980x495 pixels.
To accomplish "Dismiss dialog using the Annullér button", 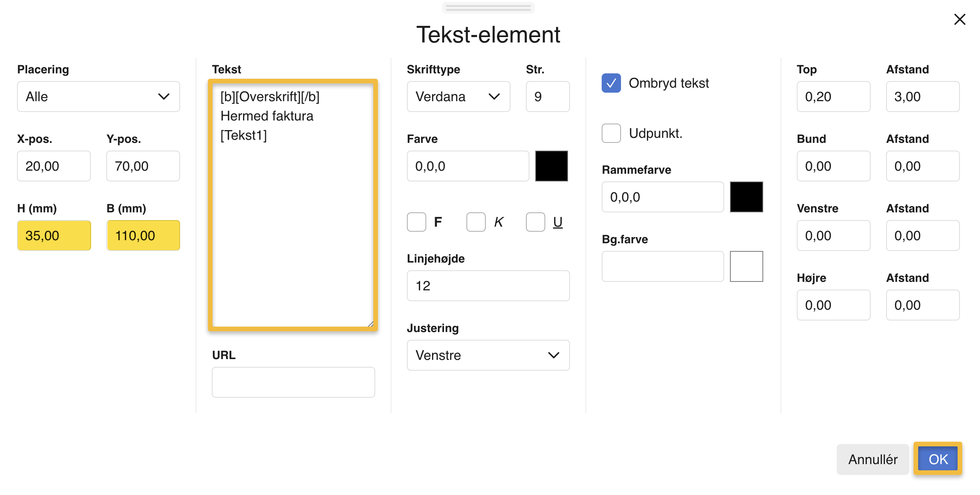I will [x=873, y=459].
